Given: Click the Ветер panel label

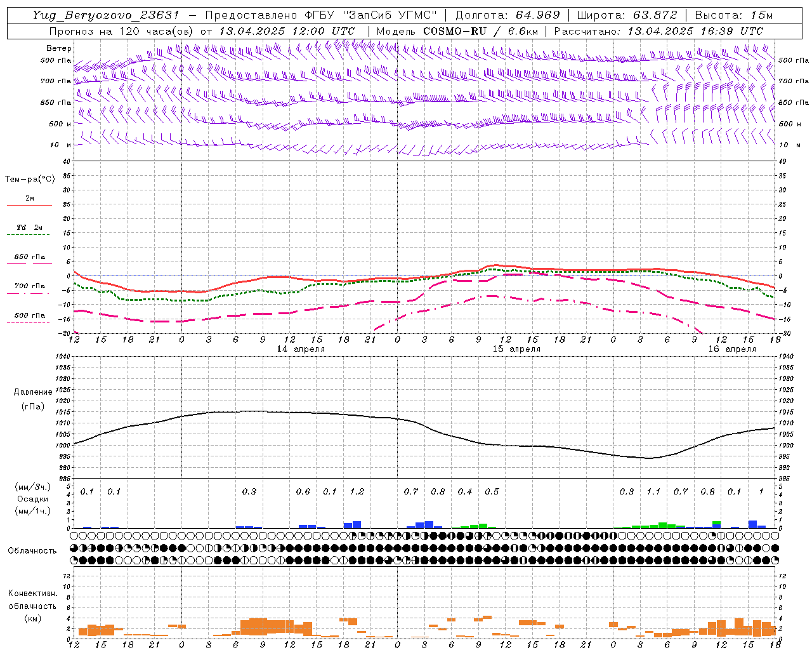Looking at the screenshot, I should point(59,48).
